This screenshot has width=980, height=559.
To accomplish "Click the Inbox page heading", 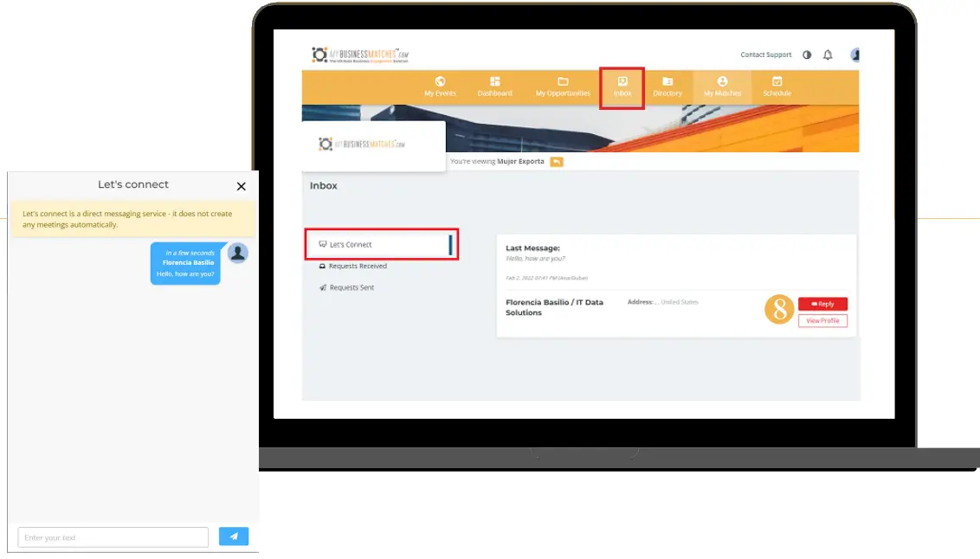I will [323, 186].
